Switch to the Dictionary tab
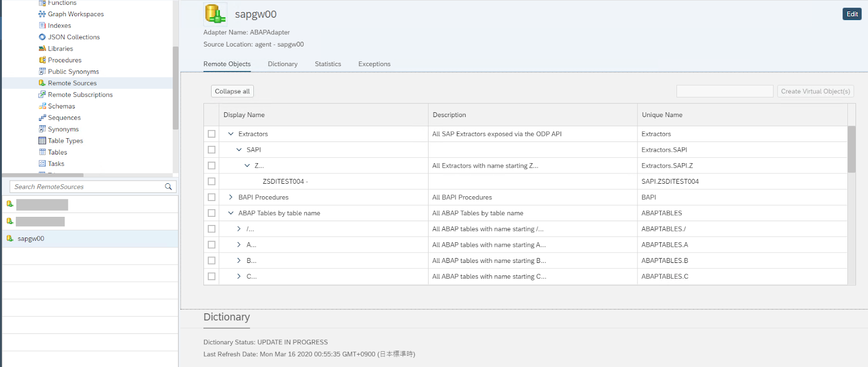 pos(283,64)
